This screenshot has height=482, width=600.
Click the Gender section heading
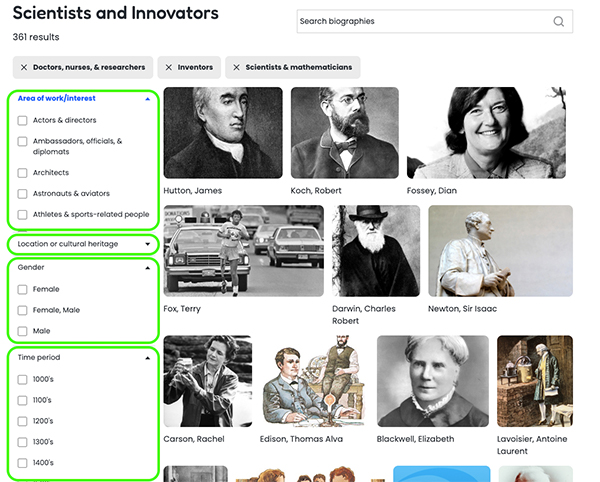(31, 267)
